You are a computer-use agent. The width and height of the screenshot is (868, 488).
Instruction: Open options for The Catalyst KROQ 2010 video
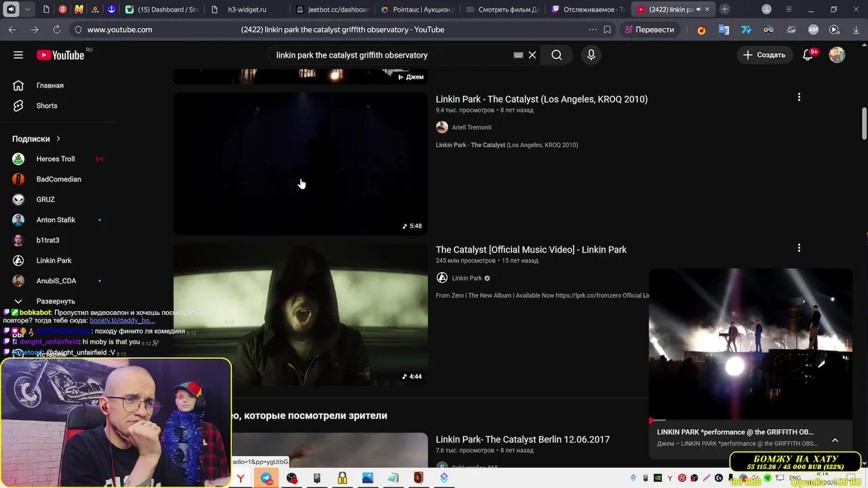(x=799, y=98)
